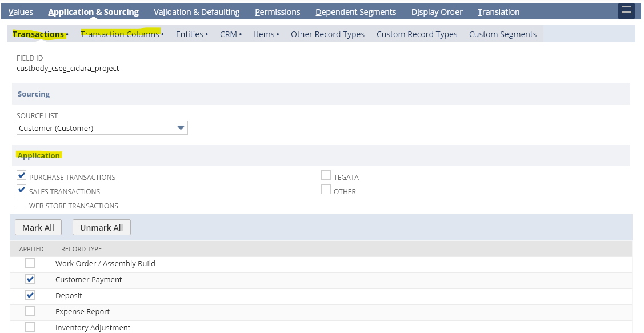Enable Expense Report record type
The width and height of the screenshot is (644, 333).
[x=30, y=311]
